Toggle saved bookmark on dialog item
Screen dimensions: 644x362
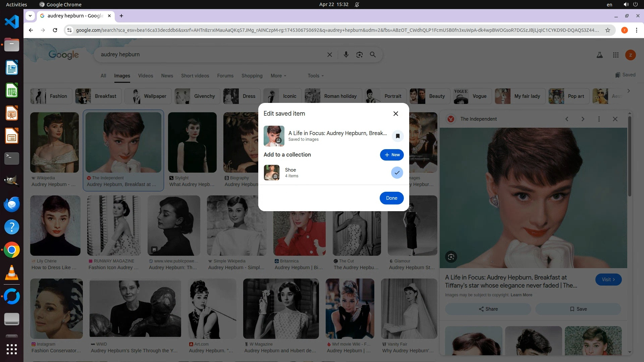coord(397,136)
